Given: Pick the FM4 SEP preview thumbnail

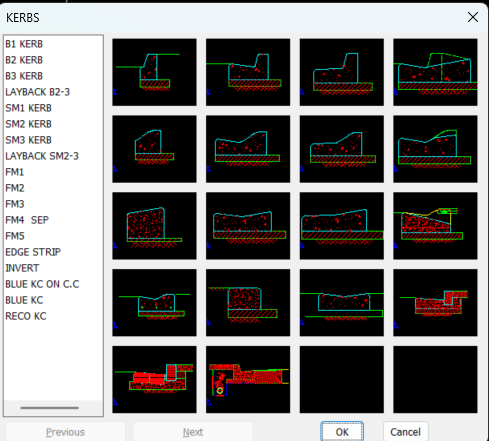Looking at the screenshot, I should coord(435,226).
